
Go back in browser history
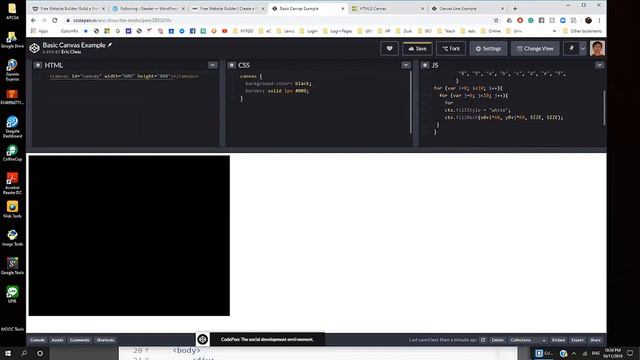33,20
